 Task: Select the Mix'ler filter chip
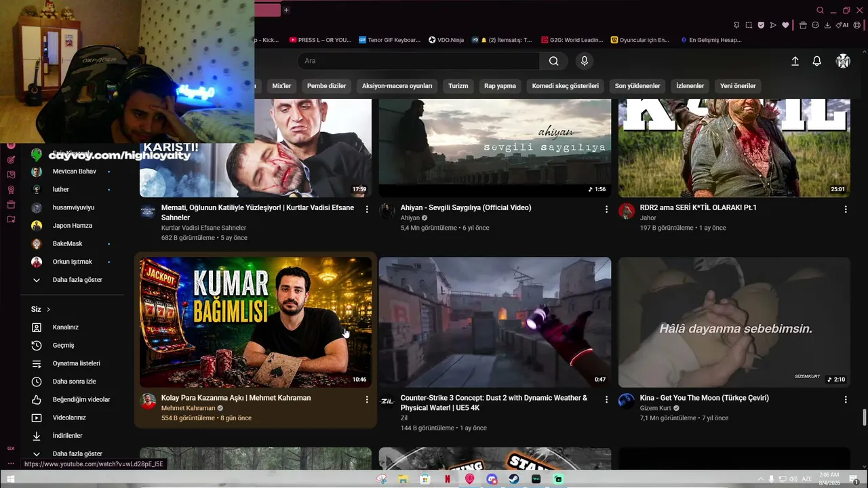[x=281, y=86]
